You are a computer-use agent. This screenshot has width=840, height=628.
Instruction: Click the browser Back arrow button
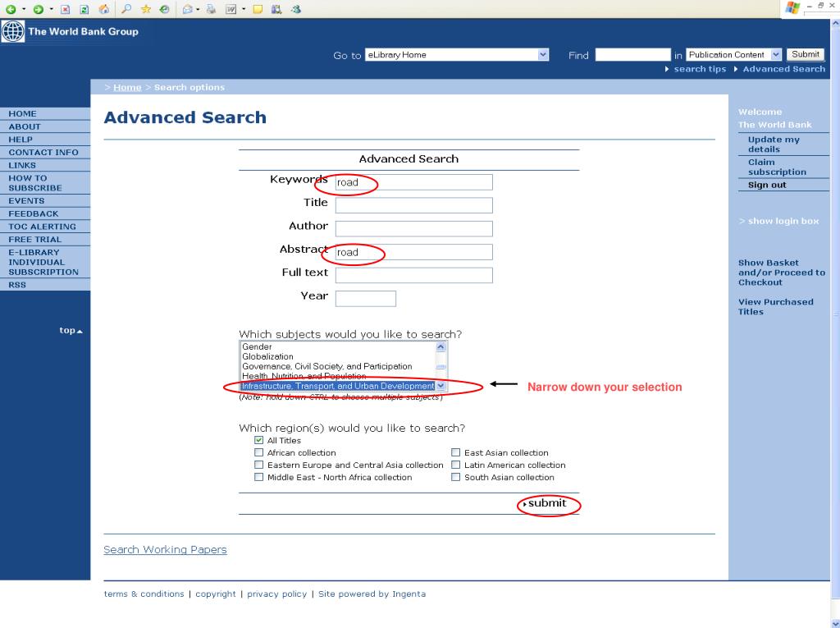[11, 9]
